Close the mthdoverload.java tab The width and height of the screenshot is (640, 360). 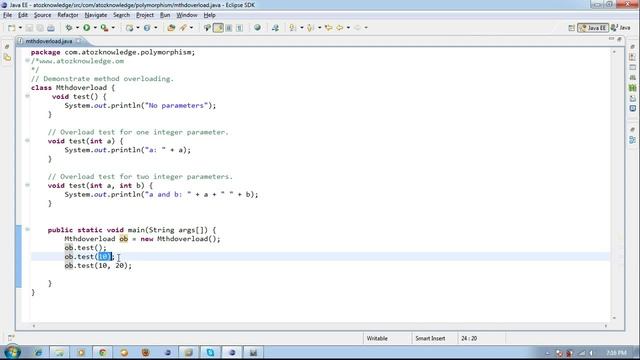point(78,41)
